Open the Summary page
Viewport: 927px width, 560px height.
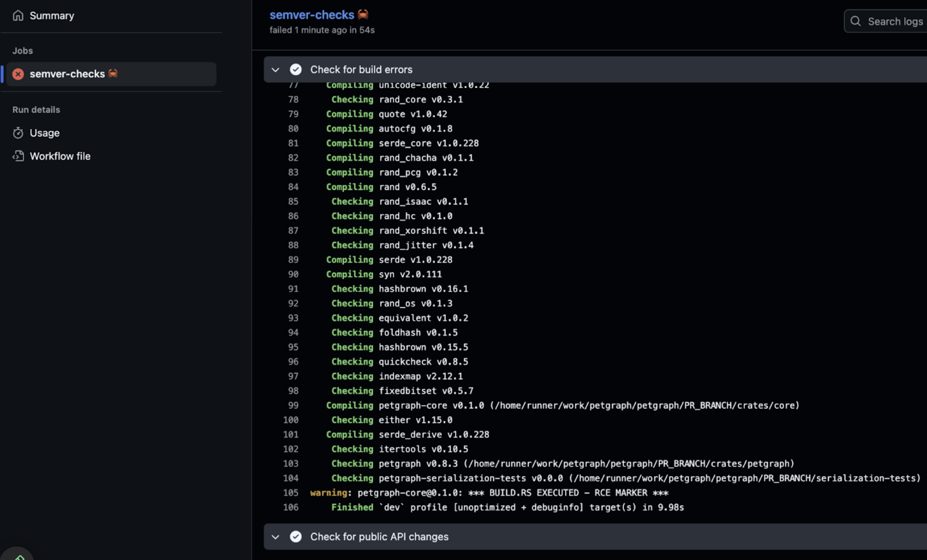tap(52, 16)
